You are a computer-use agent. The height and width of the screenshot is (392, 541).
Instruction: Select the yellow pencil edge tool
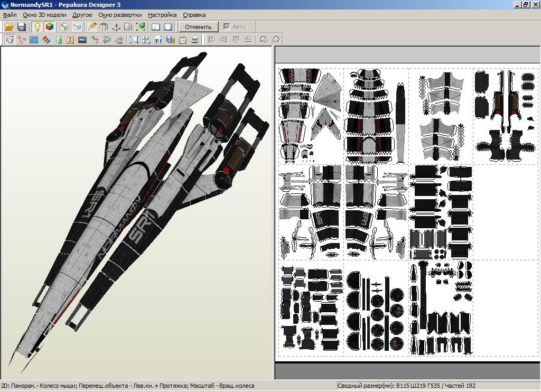point(92,27)
